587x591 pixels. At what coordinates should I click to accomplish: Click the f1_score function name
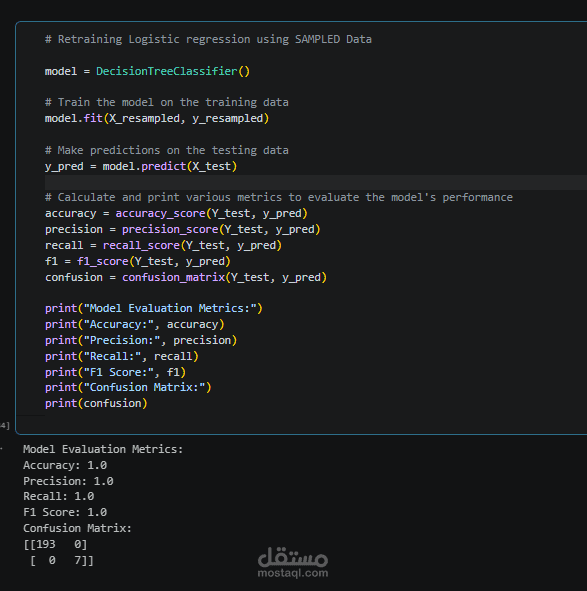pos(103,261)
